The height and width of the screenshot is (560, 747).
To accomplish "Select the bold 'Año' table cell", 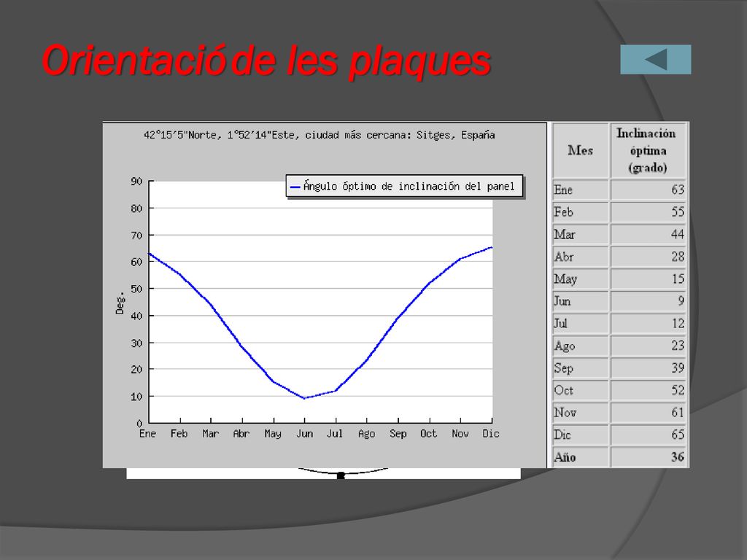I will coord(580,457).
